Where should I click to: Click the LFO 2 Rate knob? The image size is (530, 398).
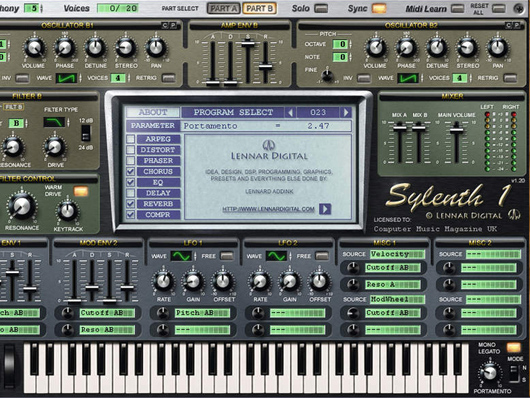pos(260,281)
